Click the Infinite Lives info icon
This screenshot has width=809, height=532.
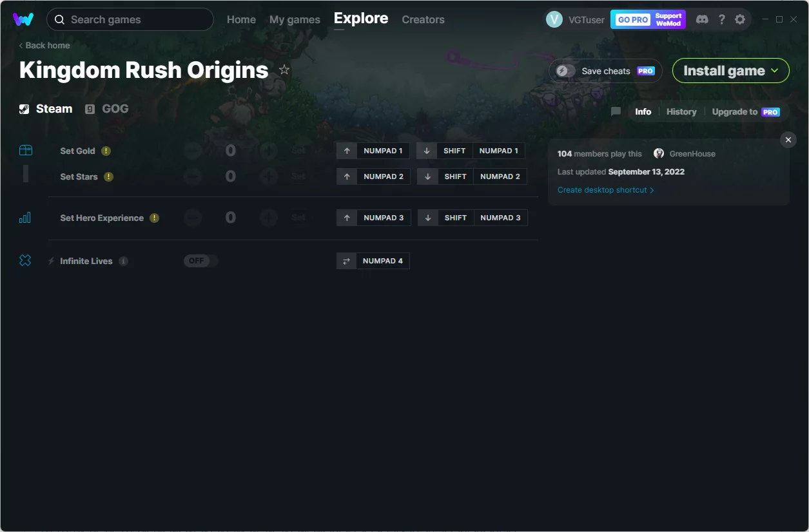click(124, 261)
